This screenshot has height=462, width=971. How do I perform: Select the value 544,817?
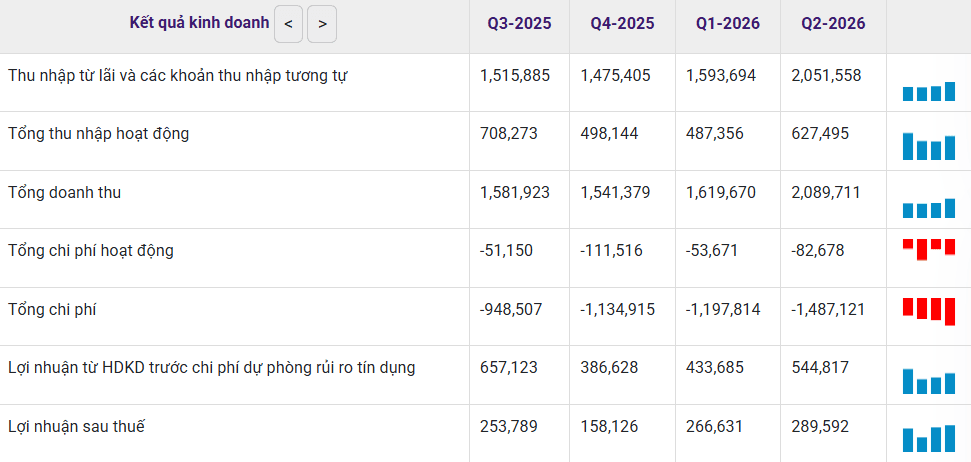820,368
